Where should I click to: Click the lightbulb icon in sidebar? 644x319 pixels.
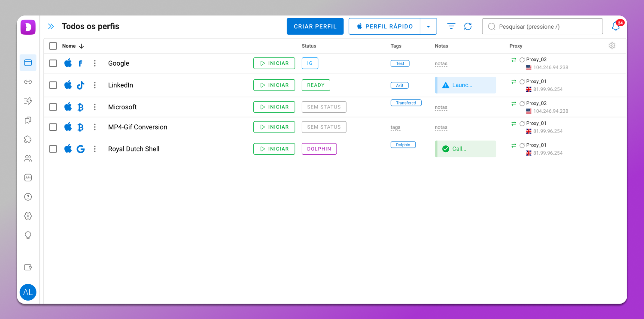[28, 235]
